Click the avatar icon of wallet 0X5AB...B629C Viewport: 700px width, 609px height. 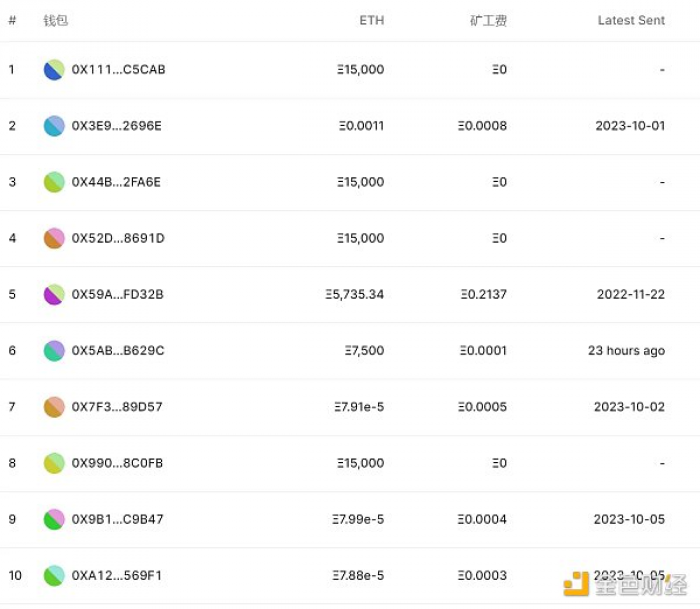tap(54, 351)
